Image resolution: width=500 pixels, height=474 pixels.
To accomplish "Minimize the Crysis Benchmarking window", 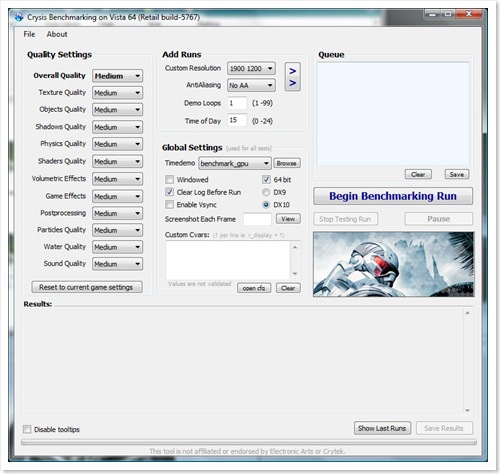I will click(x=432, y=14).
